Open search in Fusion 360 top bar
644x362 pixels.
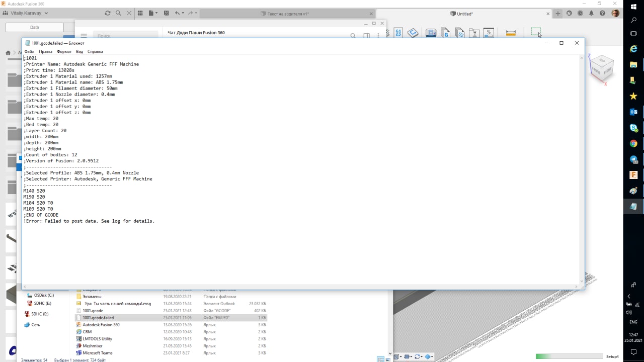118,13
